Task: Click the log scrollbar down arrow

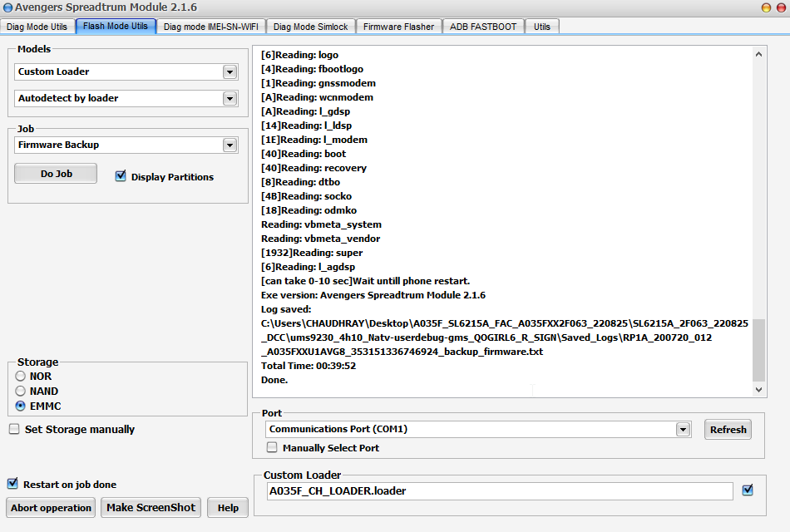Action: [x=758, y=389]
